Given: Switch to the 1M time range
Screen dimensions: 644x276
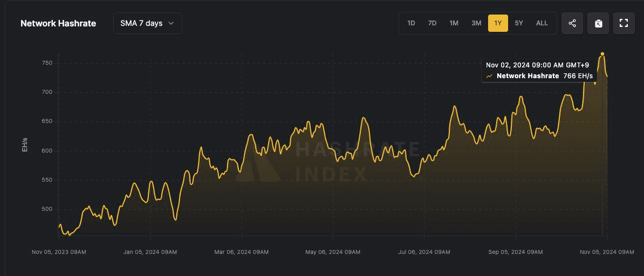Looking at the screenshot, I should [x=454, y=23].
